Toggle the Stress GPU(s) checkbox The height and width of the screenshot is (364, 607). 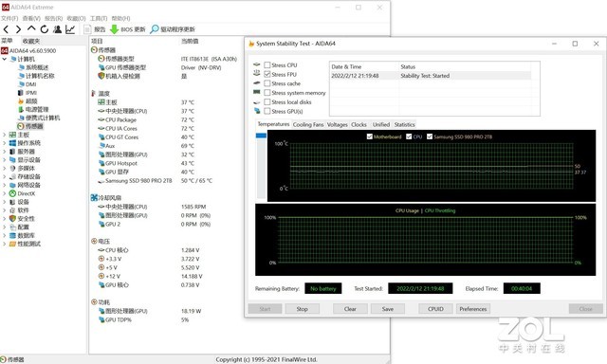click(267, 111)
